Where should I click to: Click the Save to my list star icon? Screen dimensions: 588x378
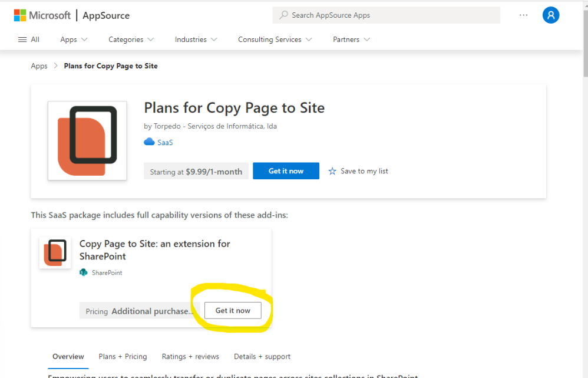click(x=332, y=171)
